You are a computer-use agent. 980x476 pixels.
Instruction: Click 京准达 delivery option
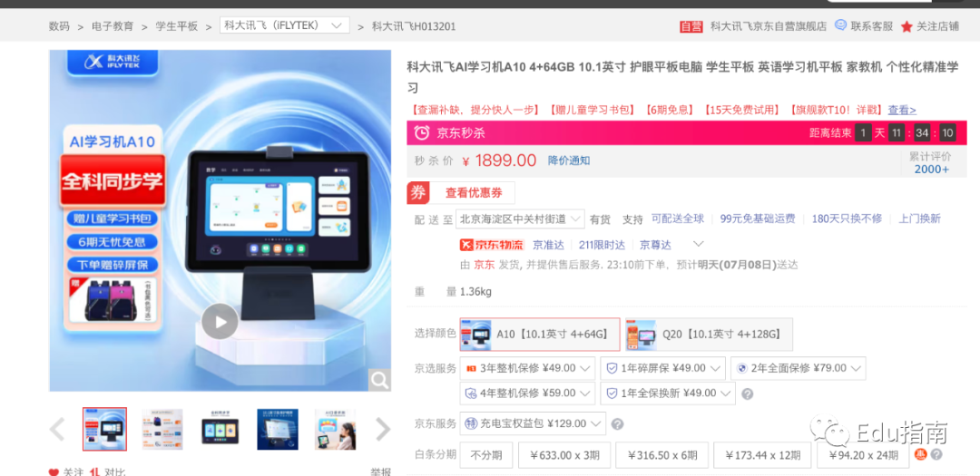click(548, 244)
